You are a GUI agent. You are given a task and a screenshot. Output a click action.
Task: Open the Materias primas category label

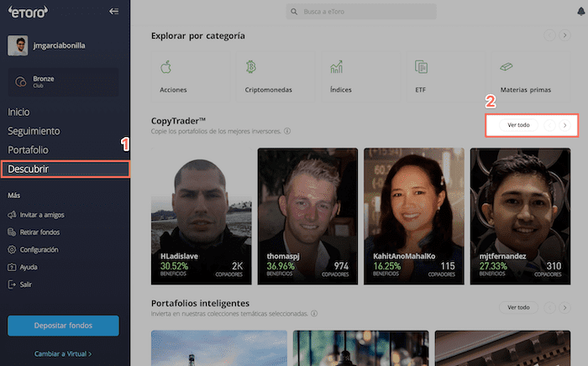pyautogui.click(x=526, y=90)
